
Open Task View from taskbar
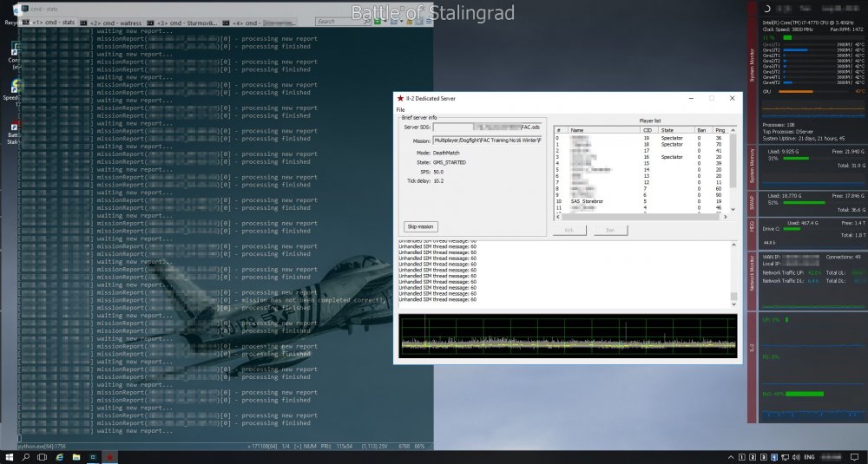42,457
